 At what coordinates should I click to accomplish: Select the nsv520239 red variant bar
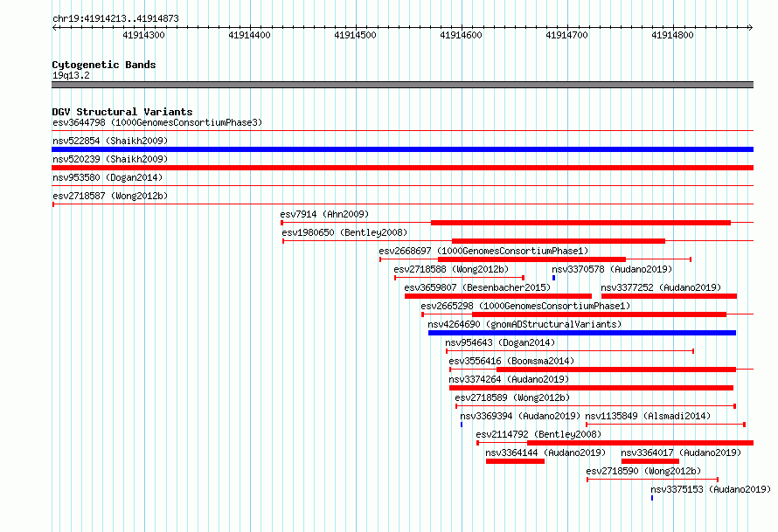[402, 168]
